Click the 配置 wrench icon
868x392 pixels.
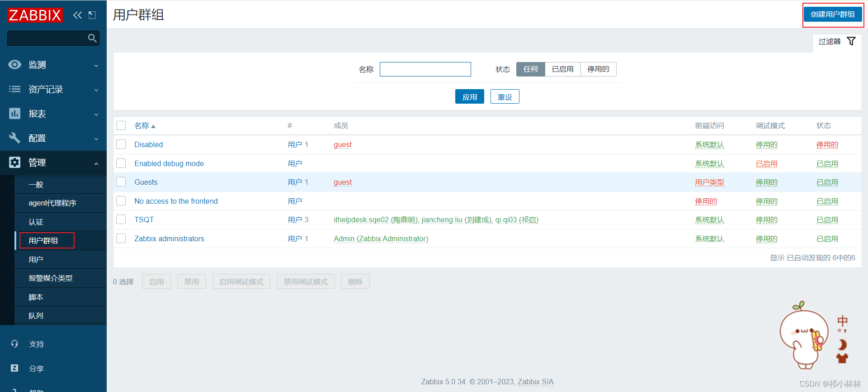[x=14, y=138]
